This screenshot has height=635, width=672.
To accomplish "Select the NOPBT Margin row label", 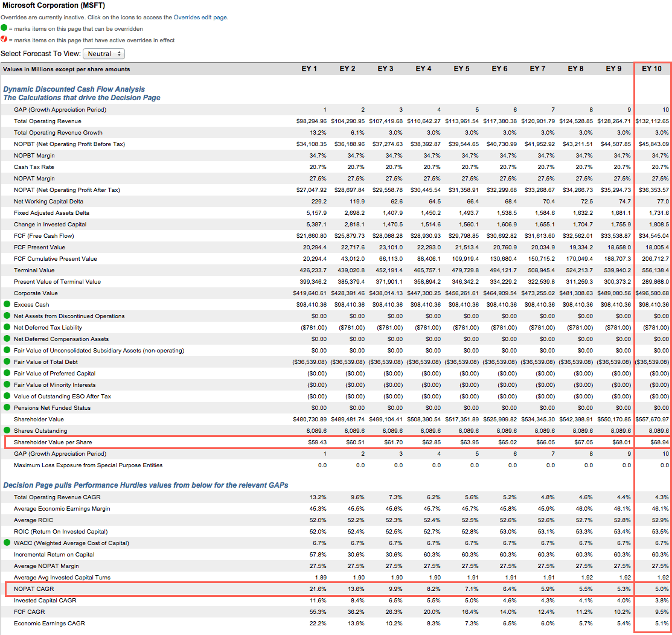I will point(34,156).
